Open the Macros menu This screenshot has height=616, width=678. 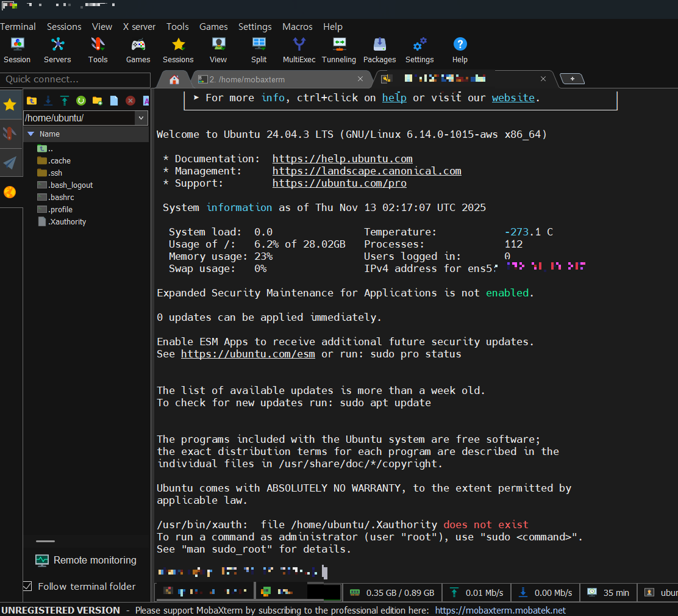pos(298,27)
